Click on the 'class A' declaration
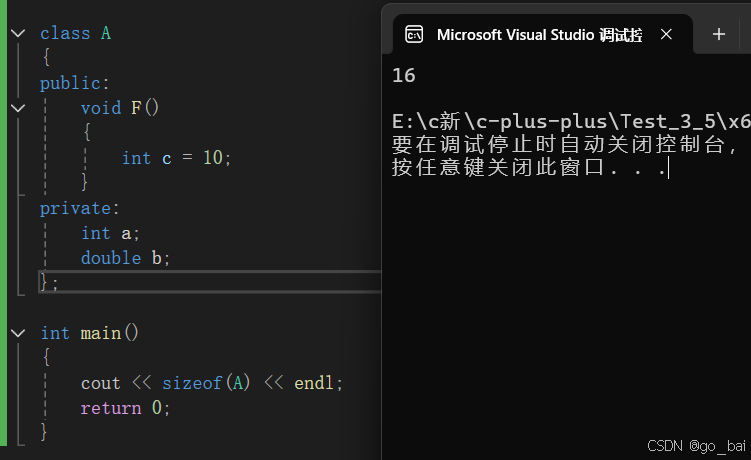751x460 pixels. pyautogui.click(x=76, y=34)
